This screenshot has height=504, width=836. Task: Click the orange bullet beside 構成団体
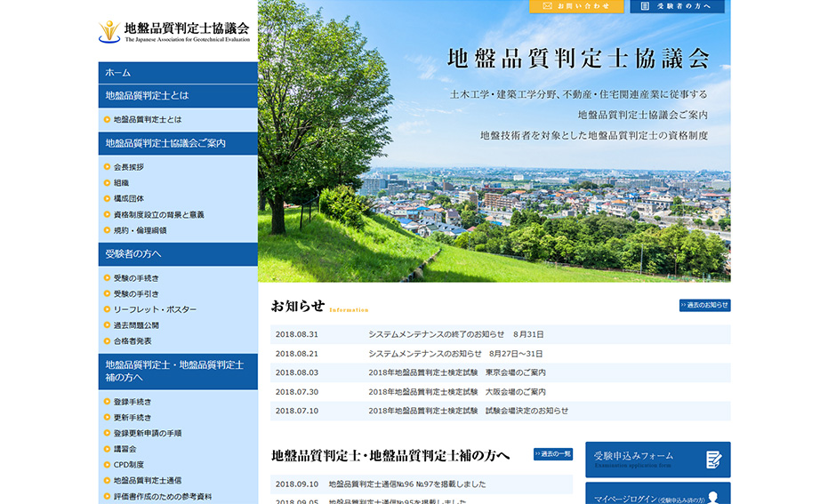click(x=107, y=198)
